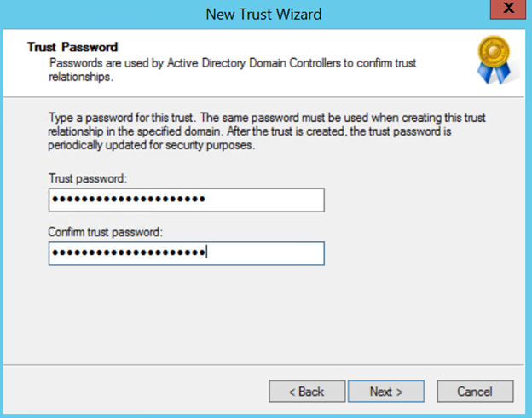The height and width of the screenshot is (418, 532).
Task: Click the bold Trust Password heading
Action: (72, 47)
